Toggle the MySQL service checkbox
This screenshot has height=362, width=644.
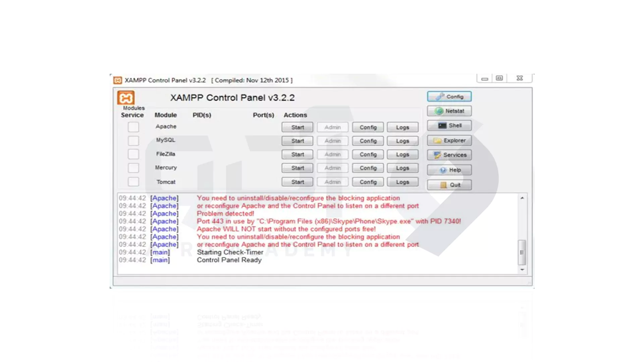[133, 141]
